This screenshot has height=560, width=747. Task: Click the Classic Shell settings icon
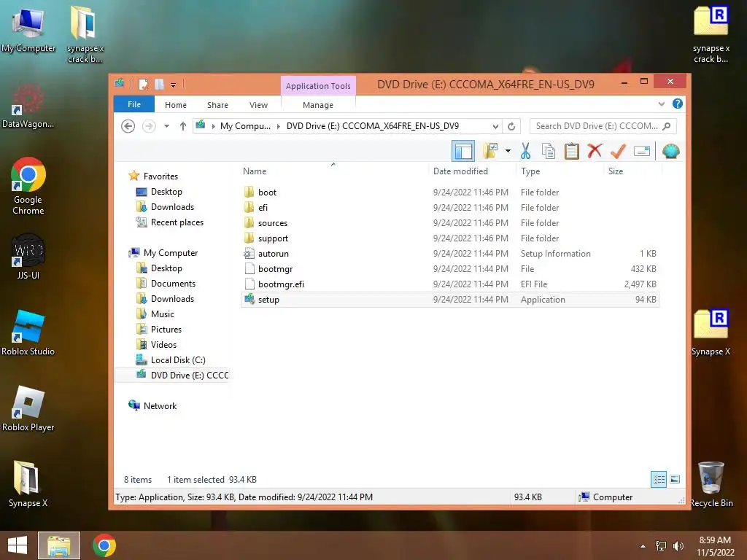click(x=671, y=152)
